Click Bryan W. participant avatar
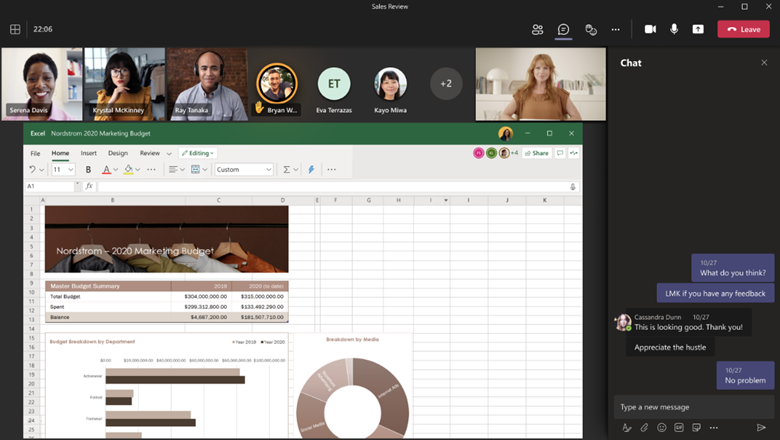780x440 pixels. [x=277, y=84]
